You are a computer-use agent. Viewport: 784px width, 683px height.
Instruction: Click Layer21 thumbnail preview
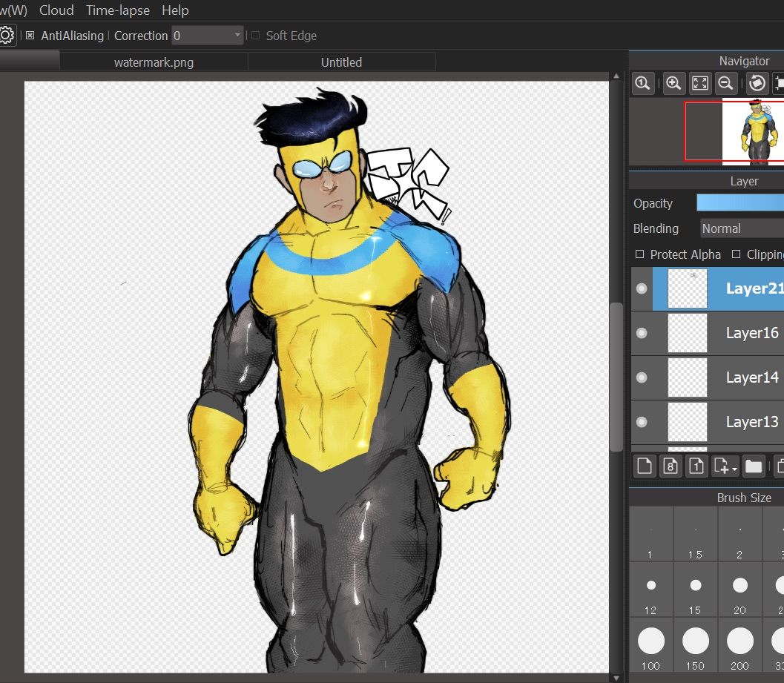[688, 288]
